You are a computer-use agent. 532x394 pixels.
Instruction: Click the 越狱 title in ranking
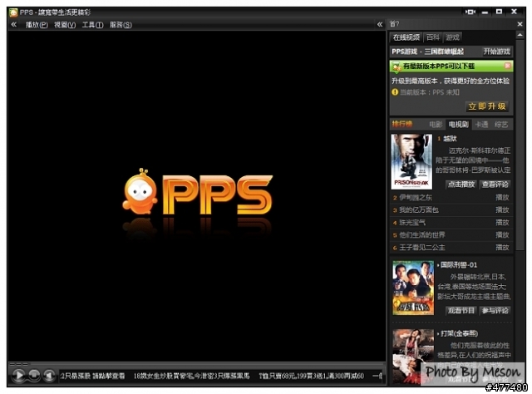450,139
